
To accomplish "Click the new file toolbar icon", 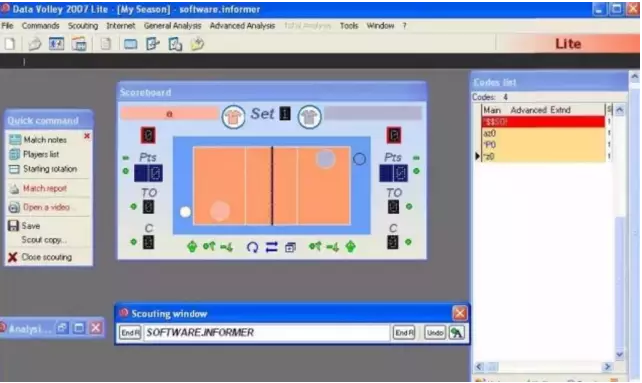I will tap(10, 44).
